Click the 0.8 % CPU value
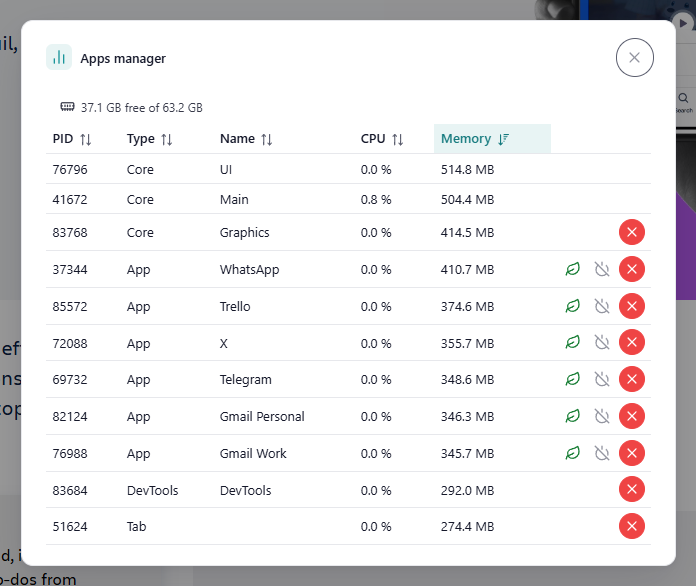The image size is (696, 586). pyautogui.click(x=376, y=199)
